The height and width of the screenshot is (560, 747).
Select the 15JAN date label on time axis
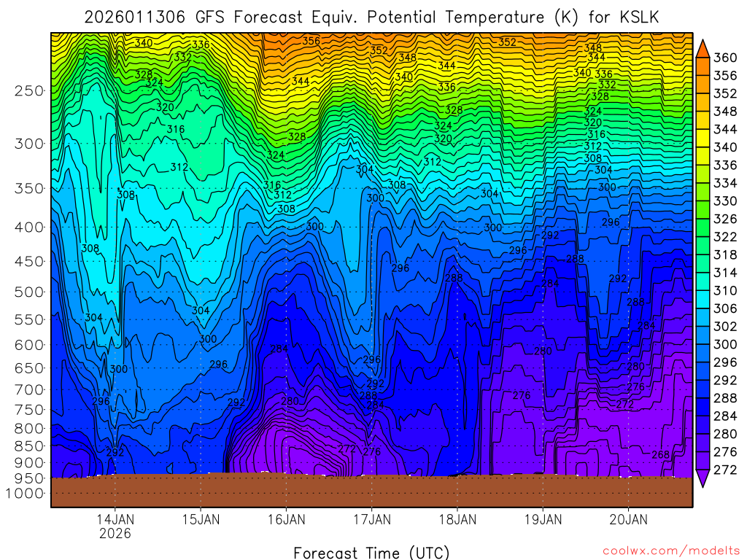pyautogui.click(x=201, y=519)
